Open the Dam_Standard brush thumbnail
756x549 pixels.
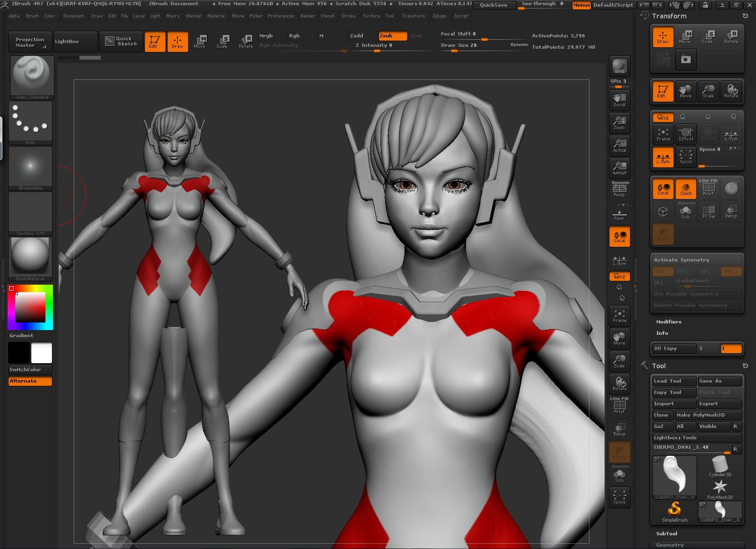pyautogui.click(x=31, y=78)
